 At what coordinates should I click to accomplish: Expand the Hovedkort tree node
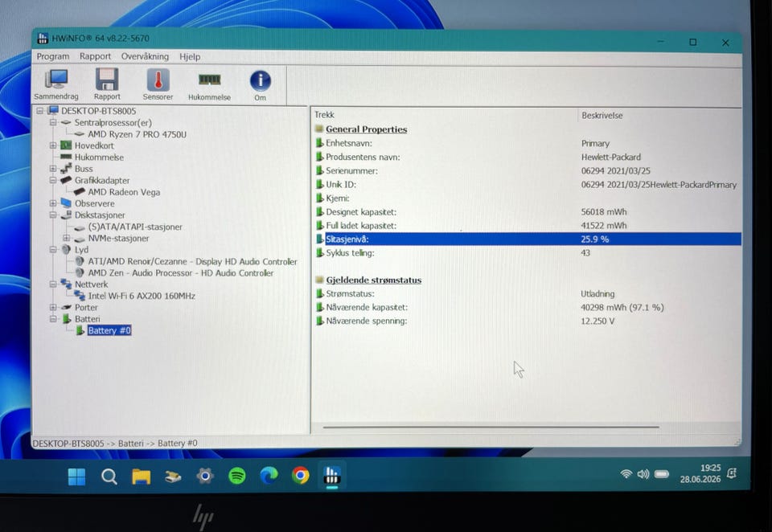coord(53,145)
